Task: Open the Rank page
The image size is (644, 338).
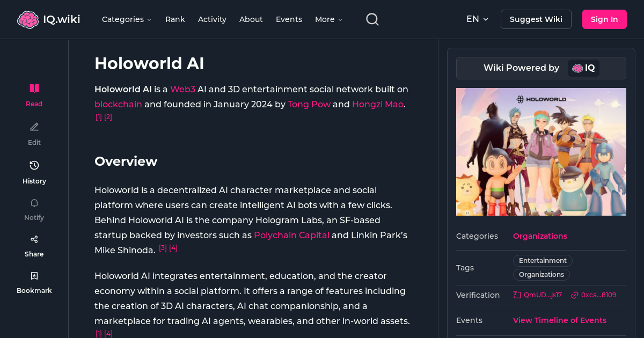Action: (175, 19)
